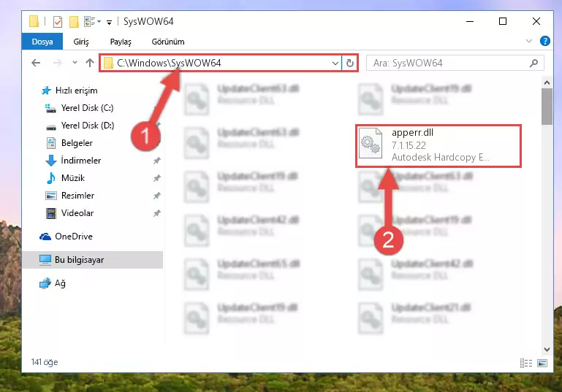Go forward with the right arrow button
The image size is (562, 392).
[x=57, y=63]
